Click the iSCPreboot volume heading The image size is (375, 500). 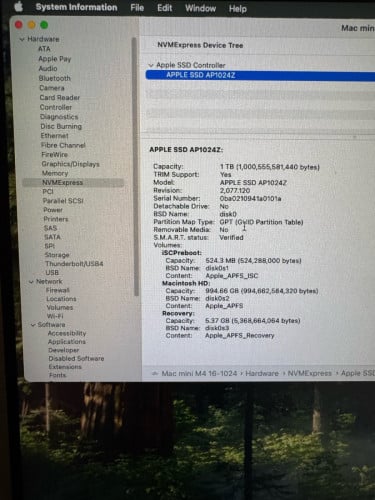point(182,253)
